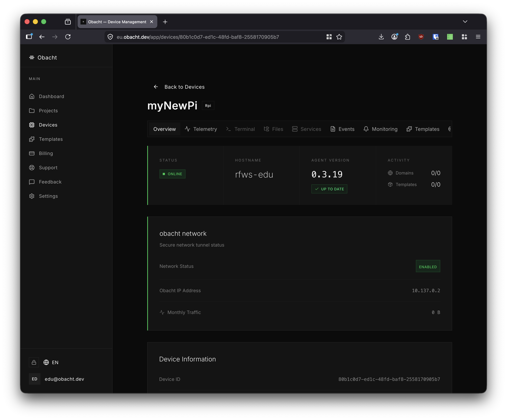Click the shield tracking protection icon
Viewport: 507px width, 420px height.
click(110, 37)
